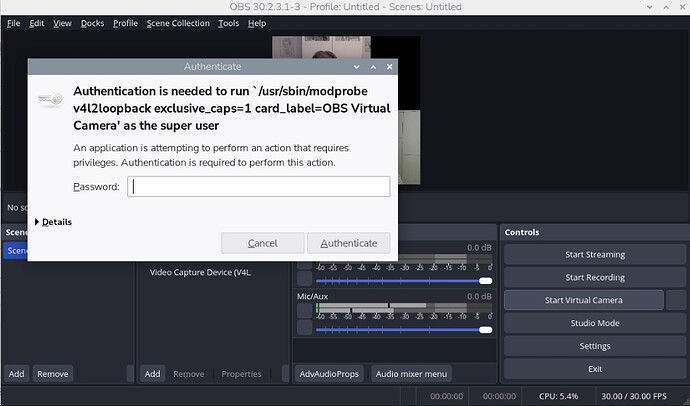Click the button left of Mic/Aux level meter
The image size is (690, 406).
click(x=303, y=311)
